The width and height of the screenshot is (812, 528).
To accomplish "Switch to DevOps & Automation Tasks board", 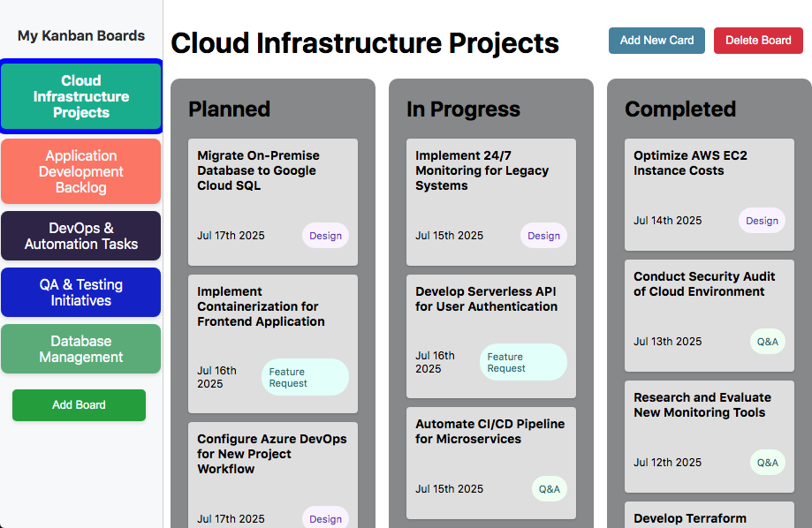I will (80, 236).
